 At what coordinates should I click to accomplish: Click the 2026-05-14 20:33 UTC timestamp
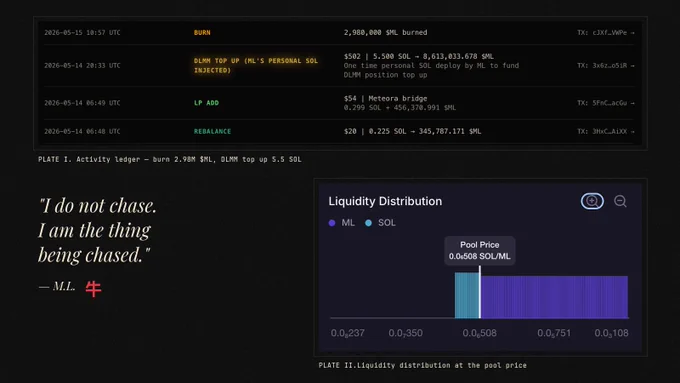point(82,65)
